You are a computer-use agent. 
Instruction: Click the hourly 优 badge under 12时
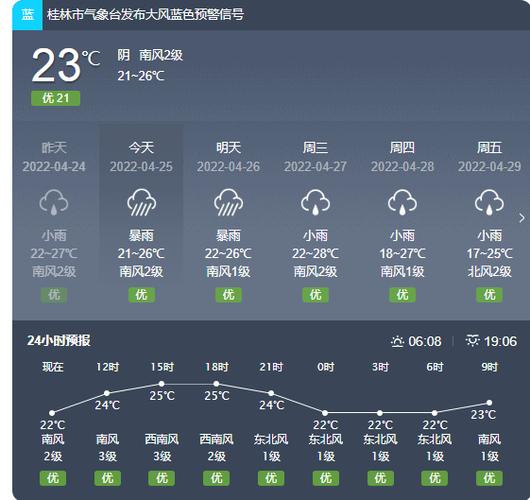(107, 478)
